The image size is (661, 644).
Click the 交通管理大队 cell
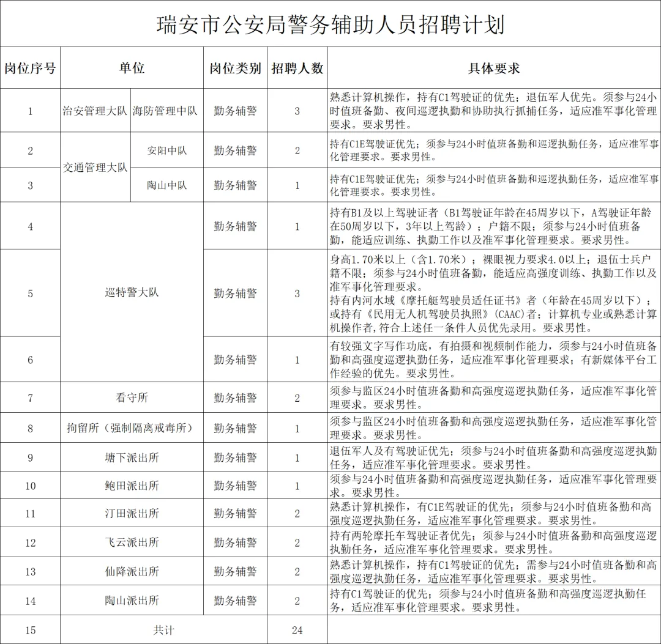(95, 168)
